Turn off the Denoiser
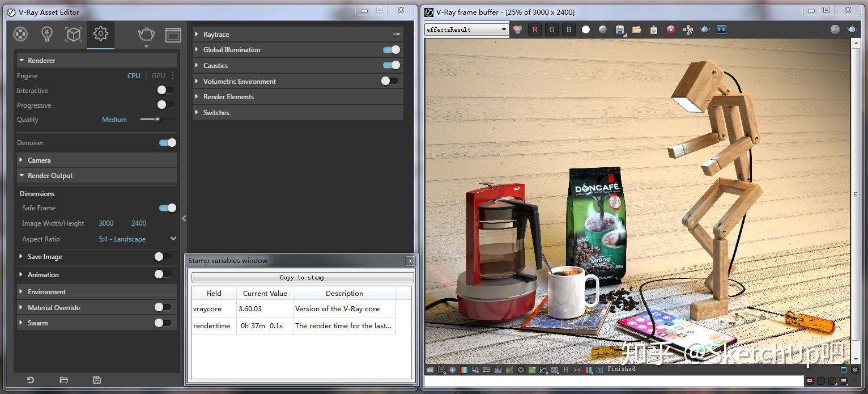 [167, 142]
